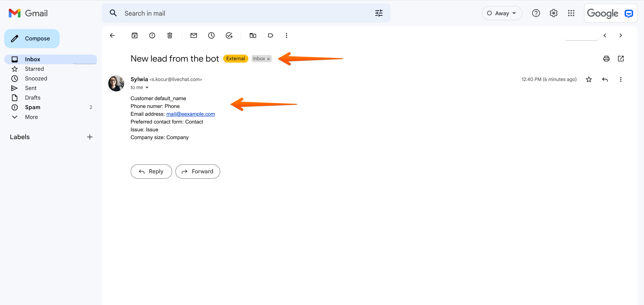Star the message from Sylwia
This screenshot has height=305, width=644.
pyautogui.click(x=589, y=79)
